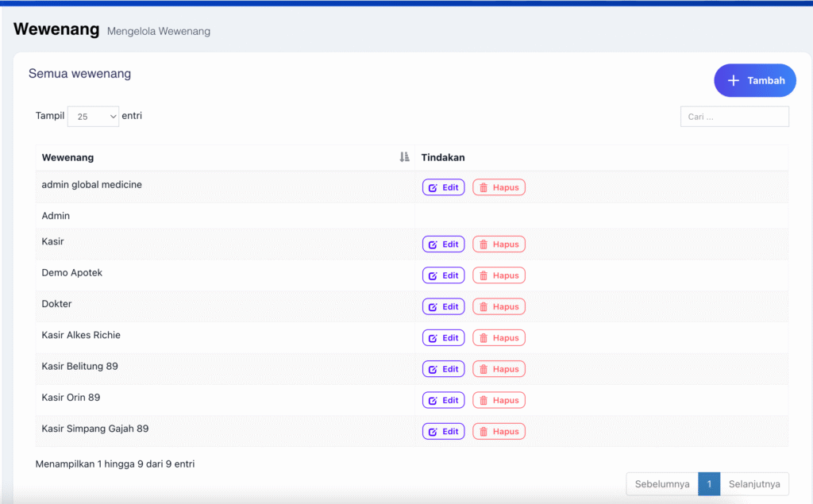Go to the Selanjutnya page
The height and width of the screenshot is (504, 813).
coord(754,484)
